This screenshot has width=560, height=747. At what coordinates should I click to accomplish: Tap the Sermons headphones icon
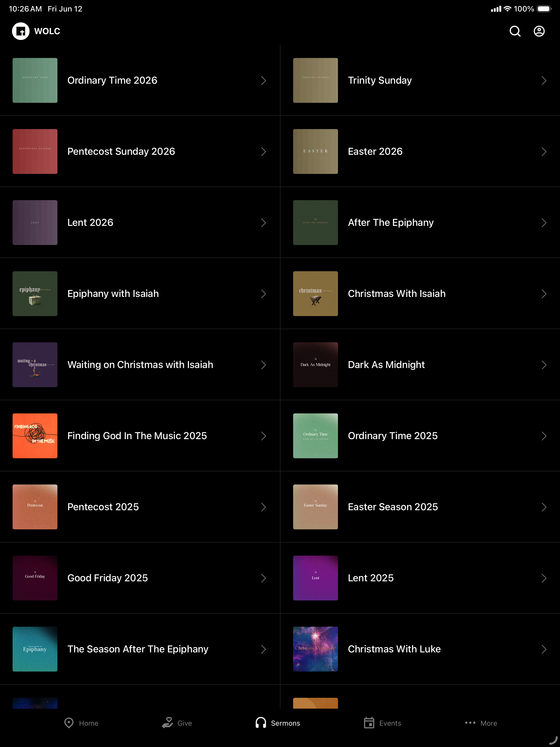click(x=261, y=723)
